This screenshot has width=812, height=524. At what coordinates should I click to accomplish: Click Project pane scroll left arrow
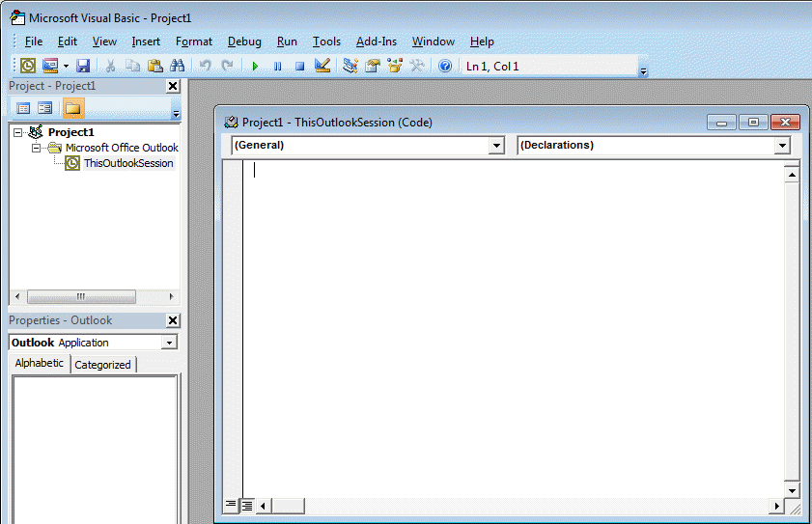pos(17,296)
